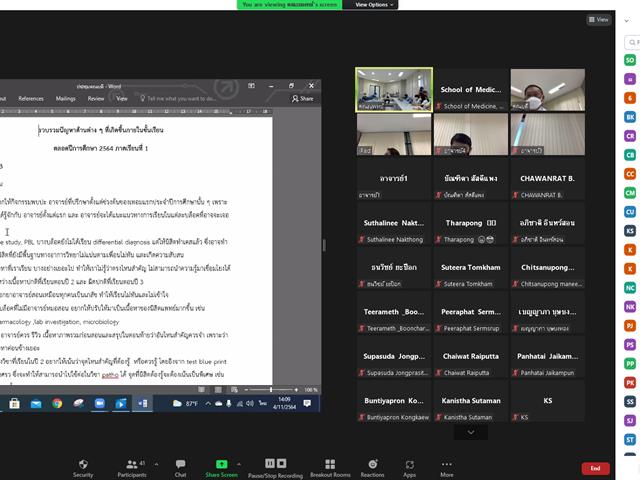640x480 pixels.
Task: Click the green Share Screen icon
Action: click(221, 464)
